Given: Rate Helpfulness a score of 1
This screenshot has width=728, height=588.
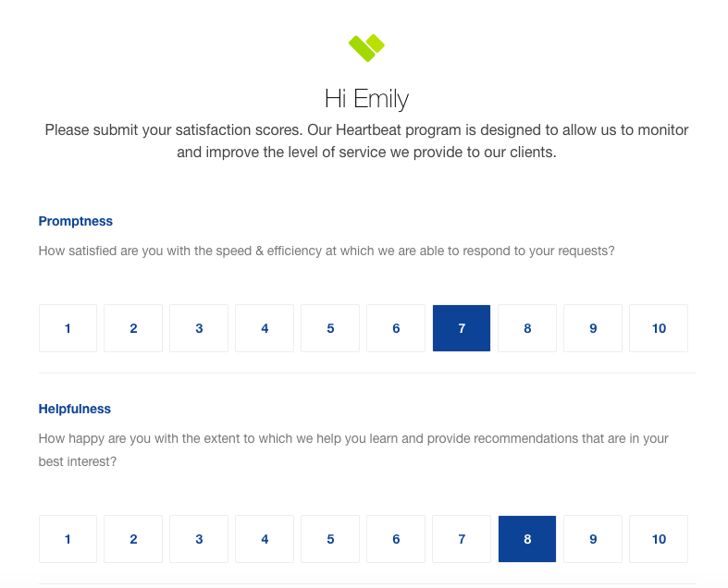Looking at the screenshot, I should pyautogui.click(x=68, y=539).
